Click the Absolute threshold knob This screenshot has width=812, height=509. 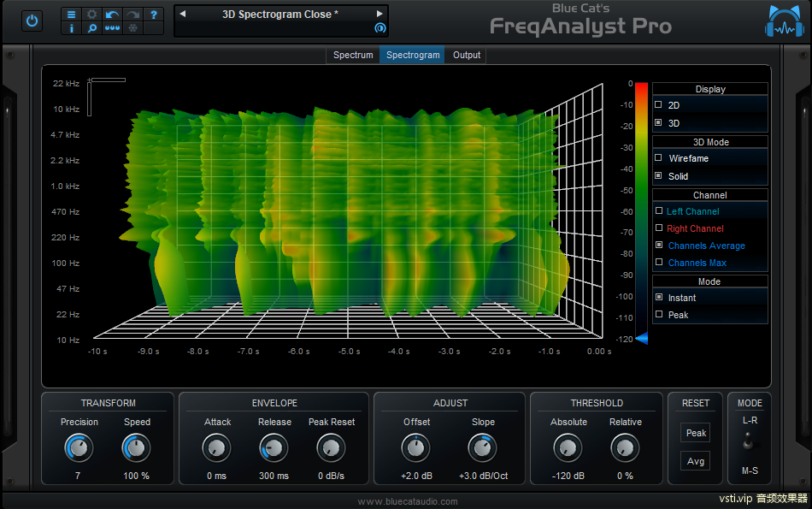[568, 448]
